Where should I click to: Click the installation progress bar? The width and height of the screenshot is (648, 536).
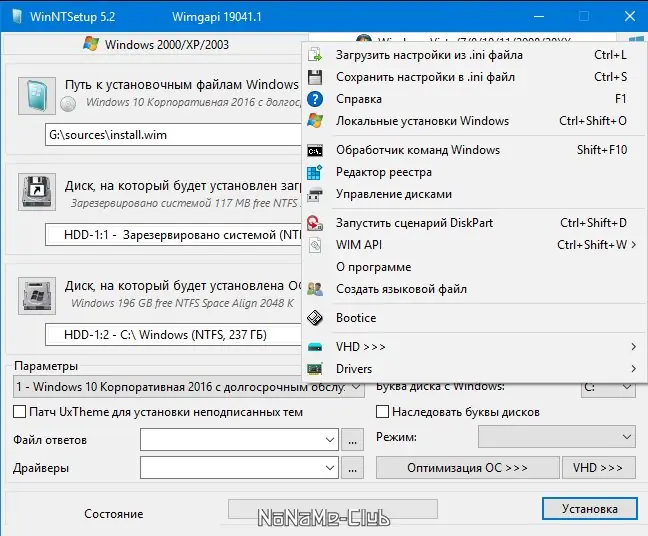tap(333, 509)
